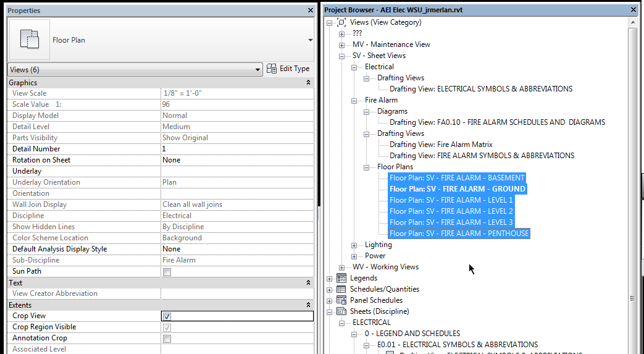The image size is (644, 354).
Task: Expand the Lighting tree node
Action: coord(354,245)
